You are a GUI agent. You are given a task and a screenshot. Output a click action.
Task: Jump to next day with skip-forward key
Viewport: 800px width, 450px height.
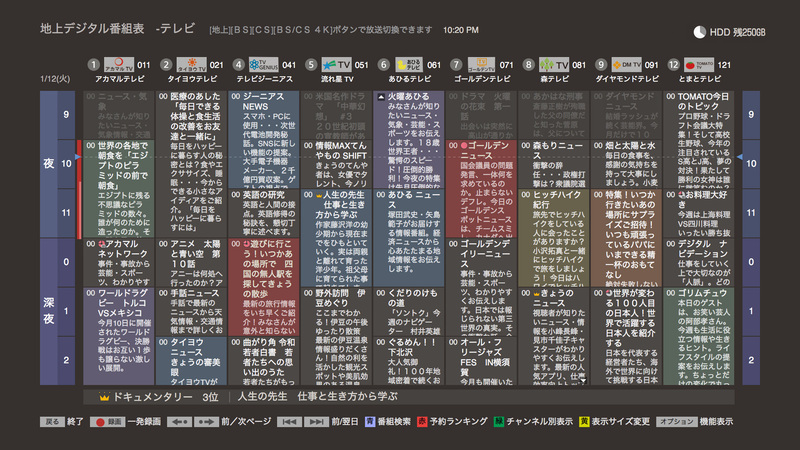coord(316,422)
